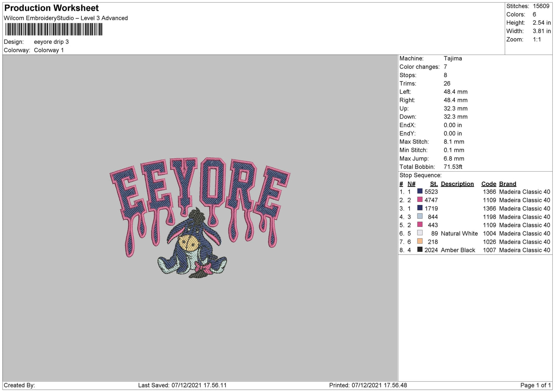The height and width of the screenshot is (392, 555).
Task: Click the Max Stitch value 8.1 mm
Action: pyautogui.click(x=454, y=142)
